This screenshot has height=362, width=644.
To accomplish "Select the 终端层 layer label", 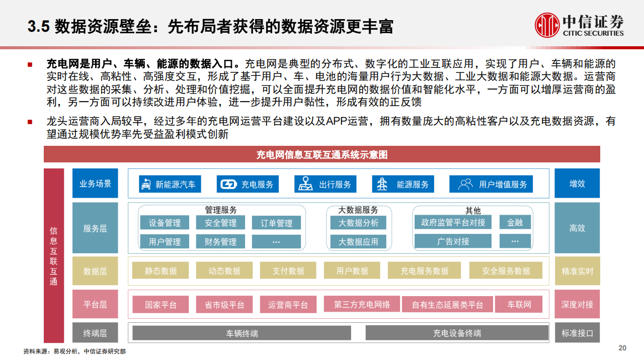I will (95, 332).
